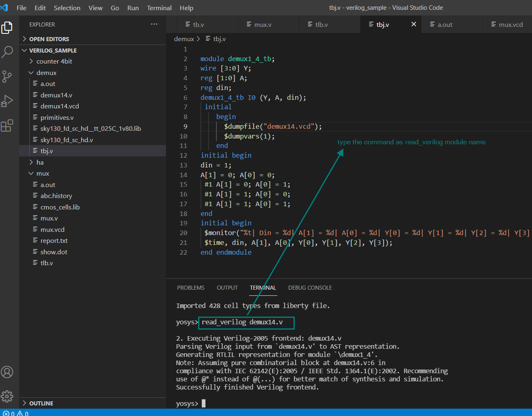Open the Search view in activity bar
This screenshot has width=532, height=416.
[x=7, y=52]
